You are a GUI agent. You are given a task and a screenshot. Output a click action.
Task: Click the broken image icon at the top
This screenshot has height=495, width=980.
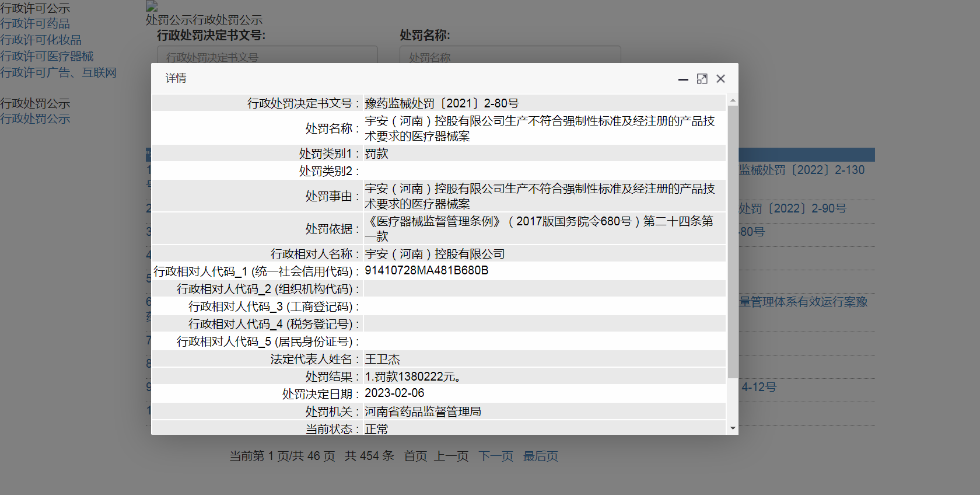pos(152,6)
